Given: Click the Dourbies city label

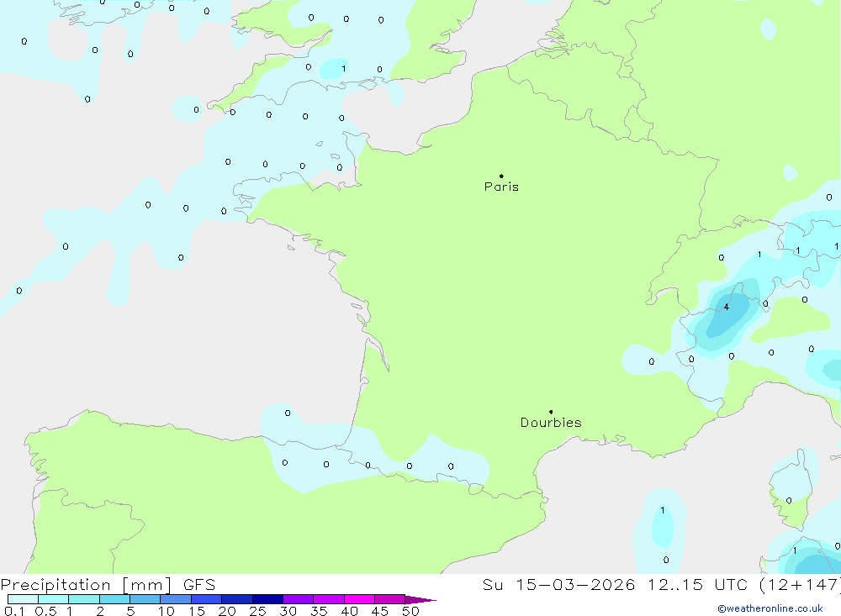Looking at the screenshot, I should pyautogui.click(x=551, y=423).
